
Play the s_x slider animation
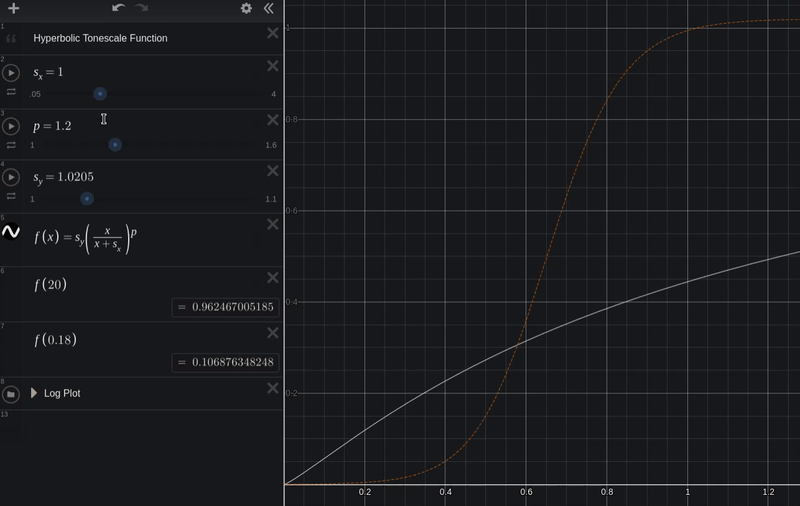point(12,74)
